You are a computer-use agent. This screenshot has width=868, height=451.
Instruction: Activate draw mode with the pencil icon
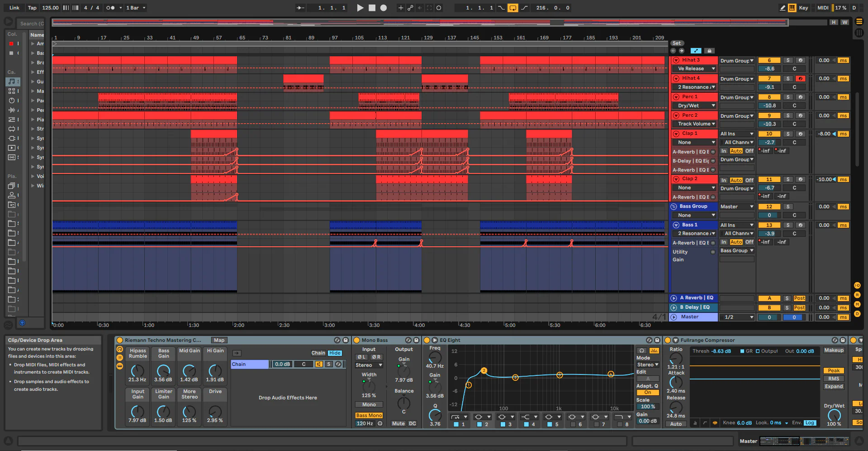coord(782,8)
